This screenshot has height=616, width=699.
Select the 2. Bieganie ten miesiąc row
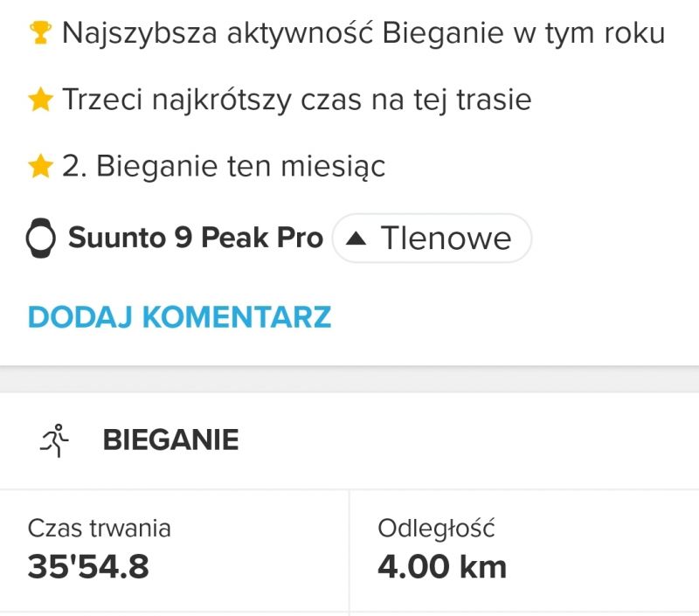(206, 167)
